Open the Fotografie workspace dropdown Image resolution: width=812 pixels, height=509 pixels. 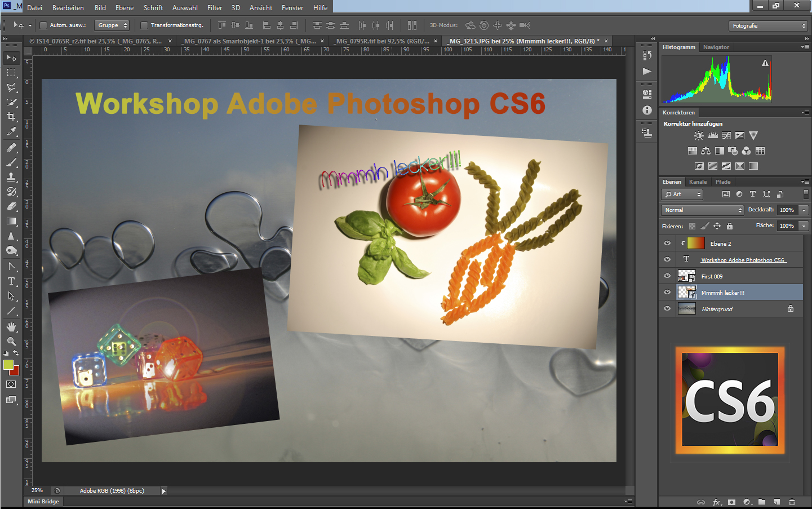point(769,26)
